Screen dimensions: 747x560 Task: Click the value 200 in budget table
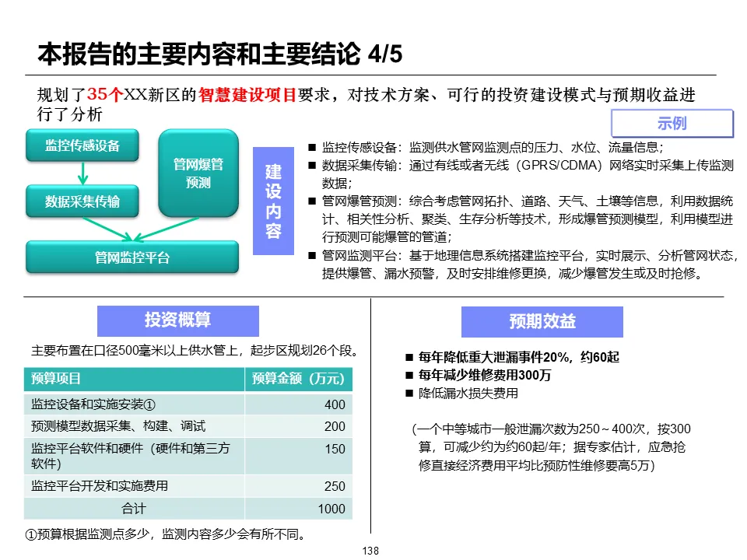click(335, 427)
